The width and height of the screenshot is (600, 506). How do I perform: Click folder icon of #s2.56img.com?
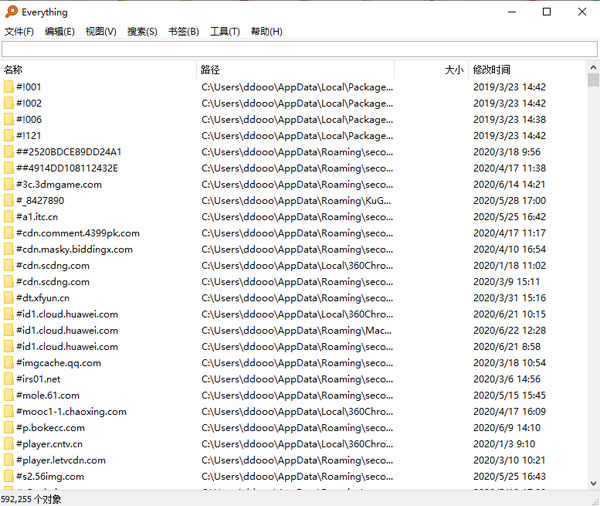coord(8,477)
